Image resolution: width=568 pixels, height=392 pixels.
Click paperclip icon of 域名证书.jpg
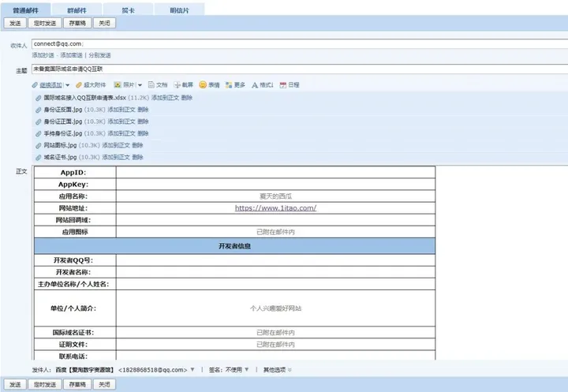[39, 157]
